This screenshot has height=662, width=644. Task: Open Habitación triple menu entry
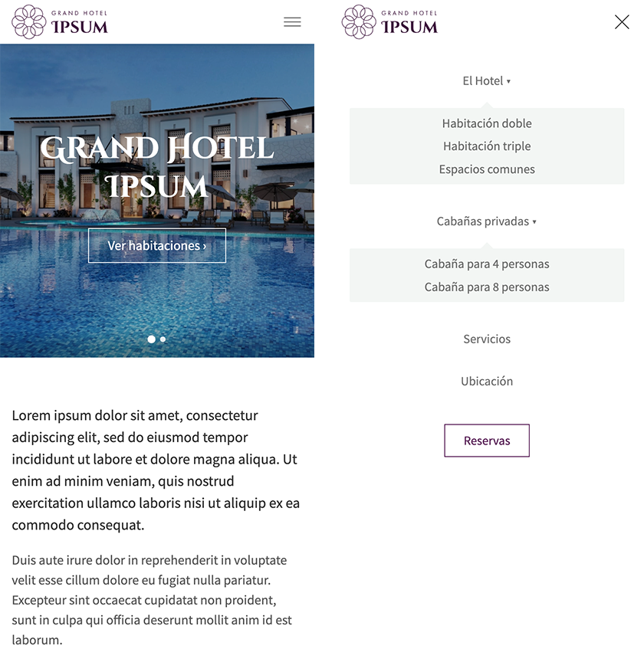point(487,146)
